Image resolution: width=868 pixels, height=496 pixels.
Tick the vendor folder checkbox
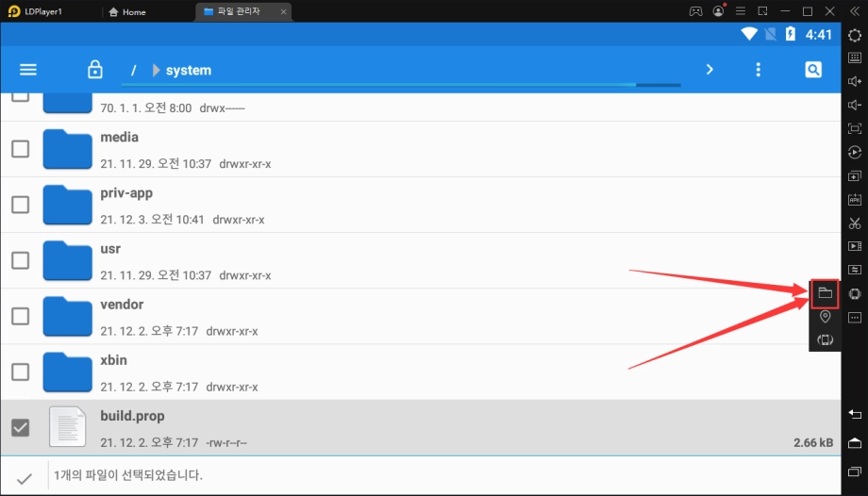pos(21,317)
